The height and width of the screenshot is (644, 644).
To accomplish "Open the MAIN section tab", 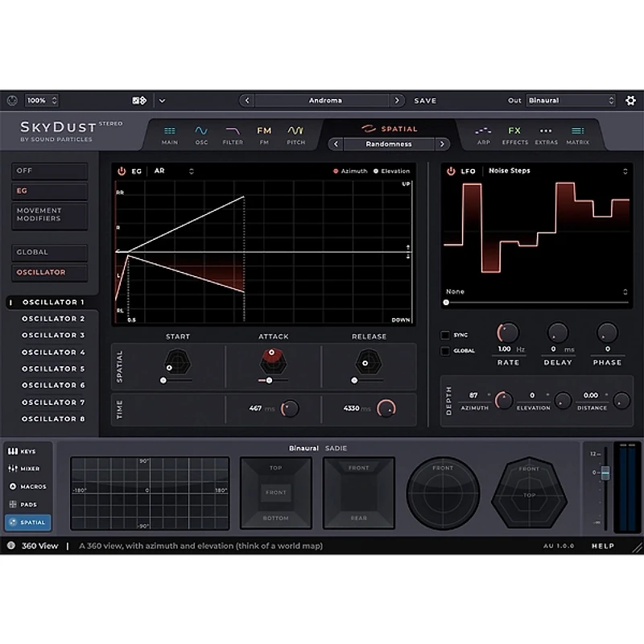I will 170,135.
